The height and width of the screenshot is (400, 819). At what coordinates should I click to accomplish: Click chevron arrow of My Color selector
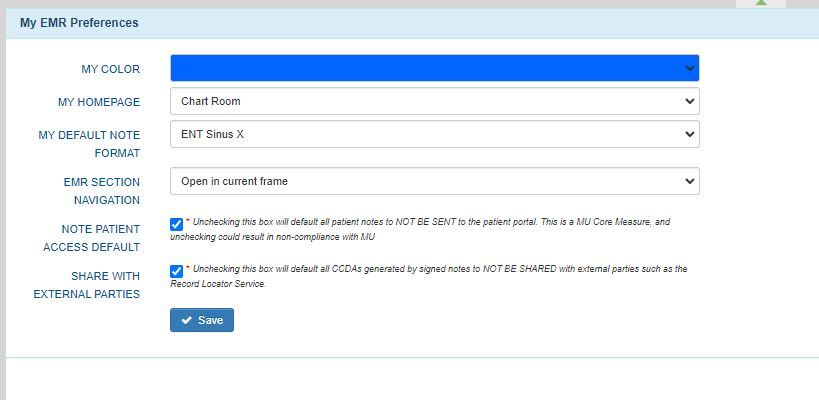(x=689, y=68)
